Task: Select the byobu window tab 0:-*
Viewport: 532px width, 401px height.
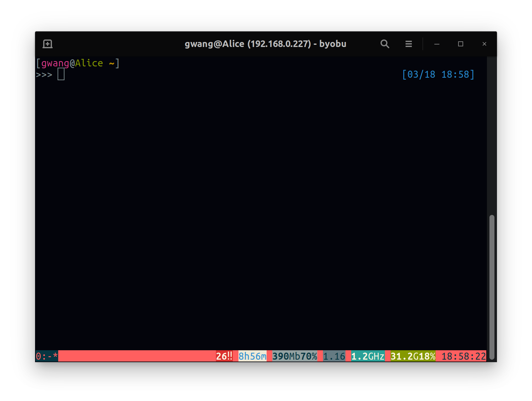Action: tap(47, 356)
